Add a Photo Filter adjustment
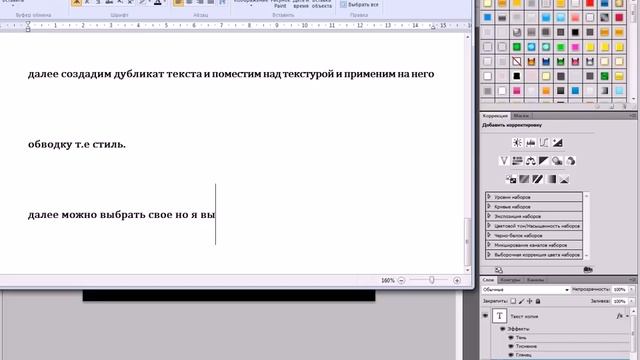 click(557, 161)
